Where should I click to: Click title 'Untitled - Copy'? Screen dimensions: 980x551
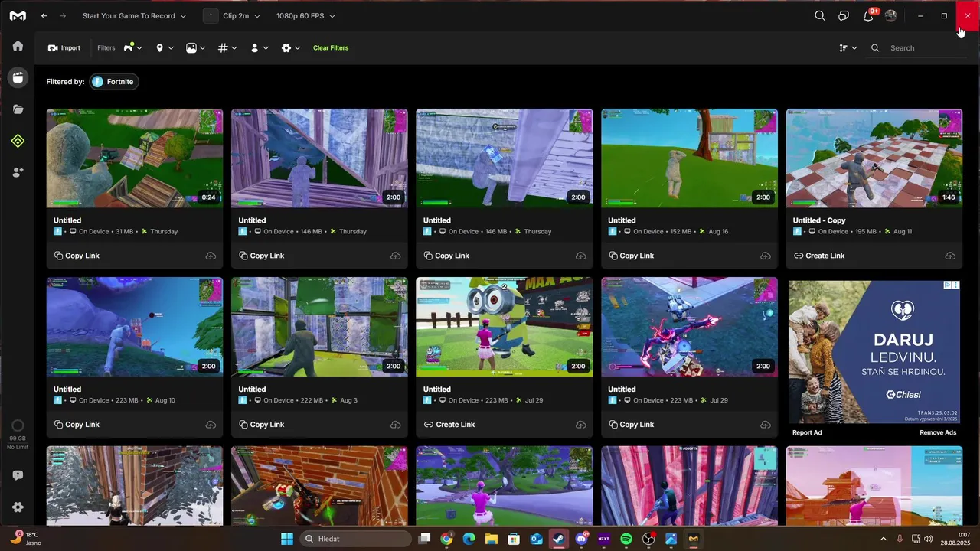pos(819,220)
